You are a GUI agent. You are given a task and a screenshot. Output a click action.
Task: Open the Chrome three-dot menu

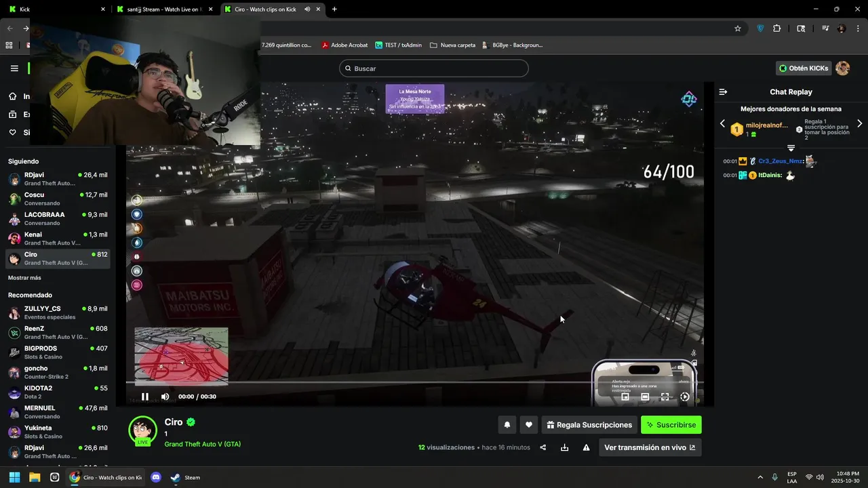tap(857, 28)
